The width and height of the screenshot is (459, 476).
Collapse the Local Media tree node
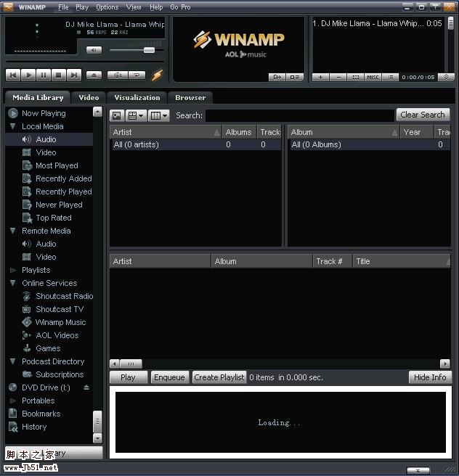pos(13,126)
